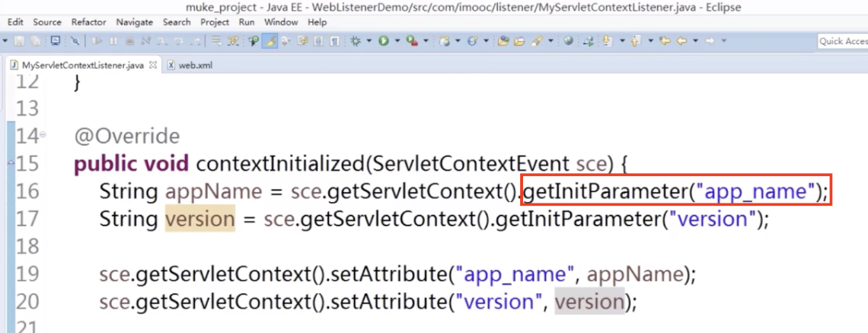Click the Step Into icon
The width and height of the screenshot is (868, 333).
tap(162, 41)
